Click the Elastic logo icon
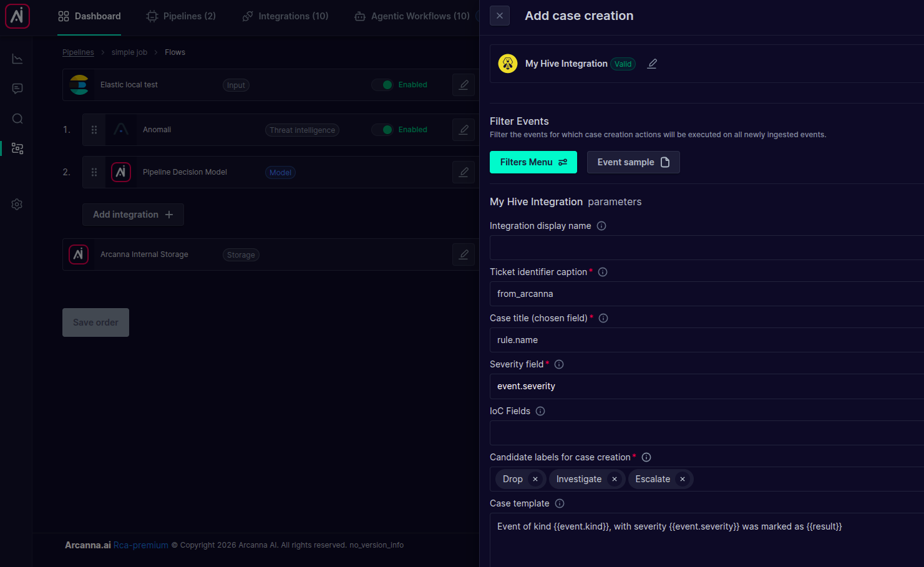 [x=79, y=85]
